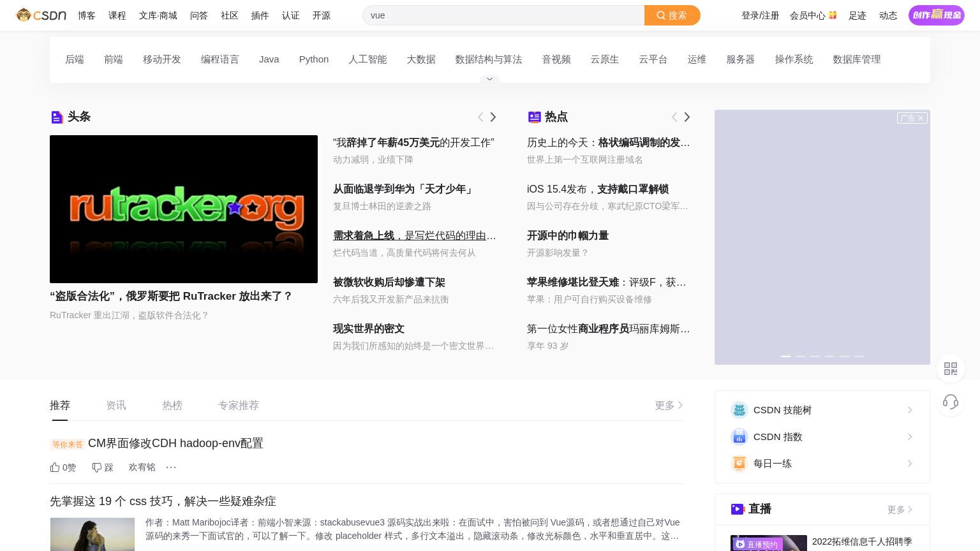
Task: Open the 开源 top menu
Action: 322,15
